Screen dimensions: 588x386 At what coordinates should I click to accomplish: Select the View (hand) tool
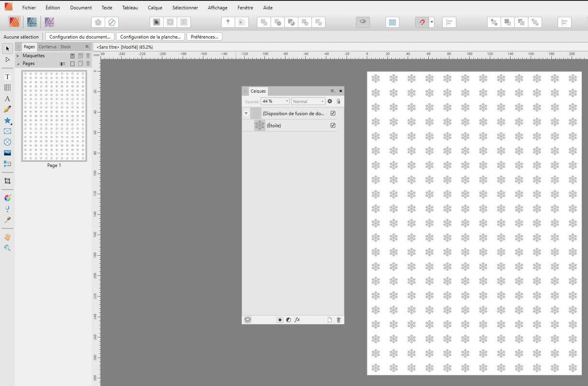pos(7,237)
